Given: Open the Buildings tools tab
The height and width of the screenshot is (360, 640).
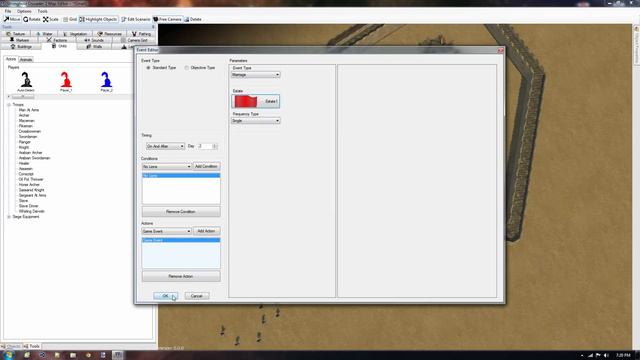Looking at the screenshot, I should (x=21, y=47).
